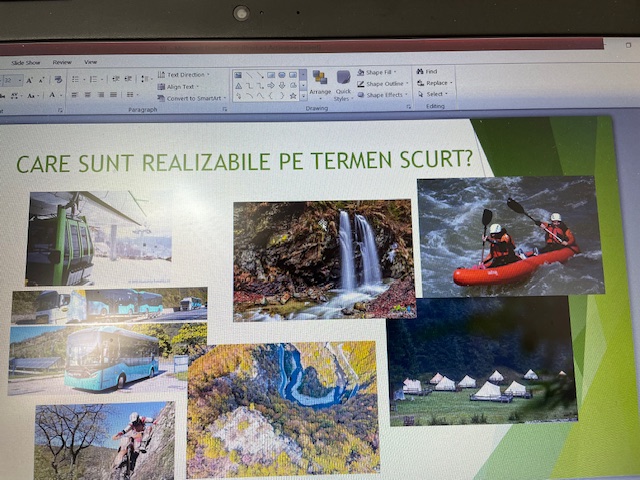This screenshot has width=640, height=480.
Task: Click Convert to SmartArt
Action: point(192,98)
